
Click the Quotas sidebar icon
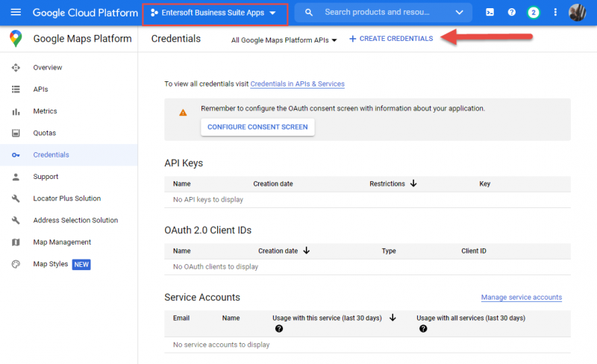[x=16, y=133]
